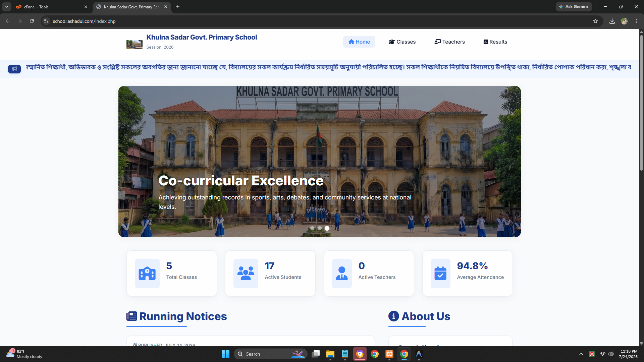Click the Average Attendance calendar icon

click(x=440, y=274)
